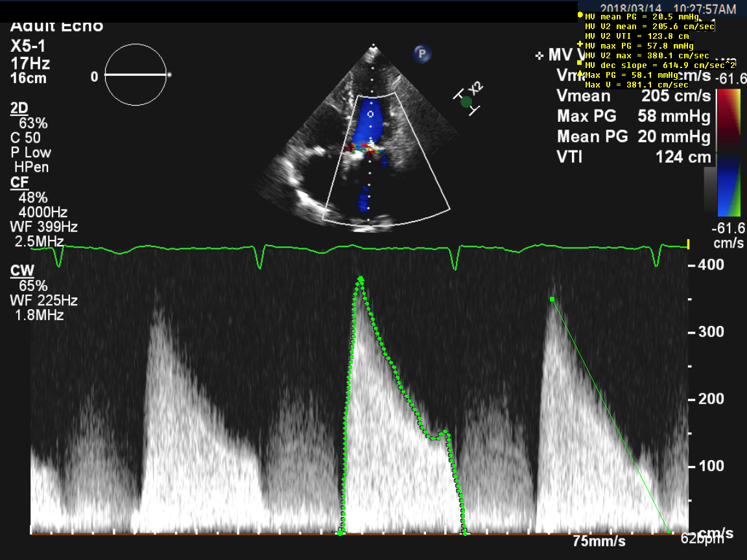Click the crosshair icon beside MV title
This screenshot has height=560, width=747.
tap(539, 56)
